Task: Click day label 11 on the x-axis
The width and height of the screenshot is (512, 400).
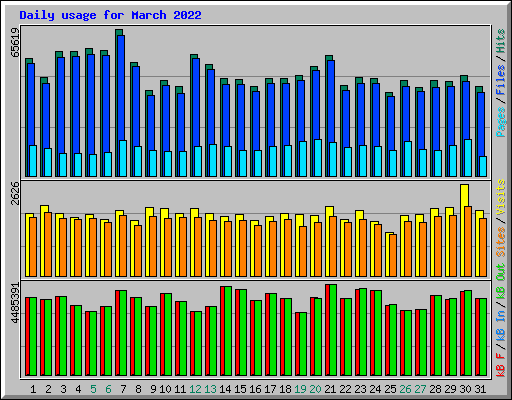Action: pyautogui.click(x=180, y=389)
